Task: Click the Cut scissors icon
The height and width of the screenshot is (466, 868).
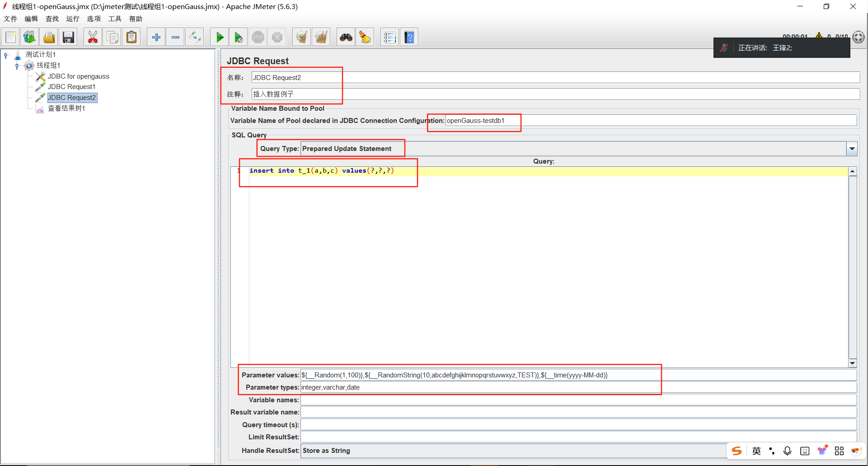Action: pos(93,37)
